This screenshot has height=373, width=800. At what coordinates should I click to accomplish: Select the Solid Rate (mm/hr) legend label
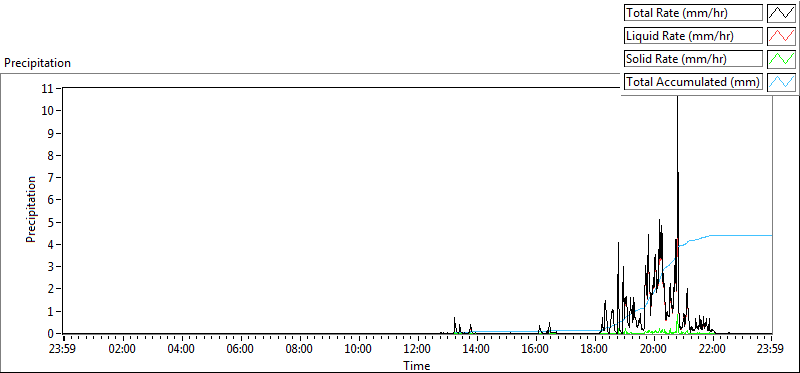pos(693,59)
